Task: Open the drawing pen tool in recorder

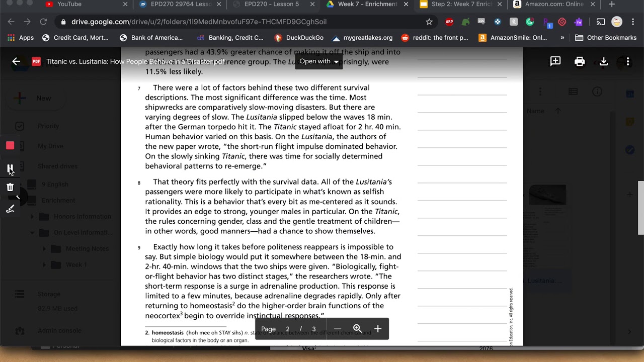Action: [x=10, y=209]
